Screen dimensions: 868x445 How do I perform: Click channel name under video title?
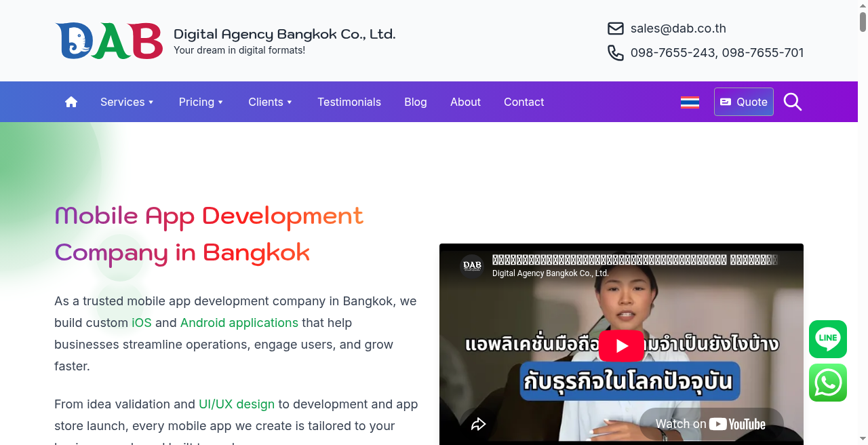pyautogui.click(x=551, y=273)
